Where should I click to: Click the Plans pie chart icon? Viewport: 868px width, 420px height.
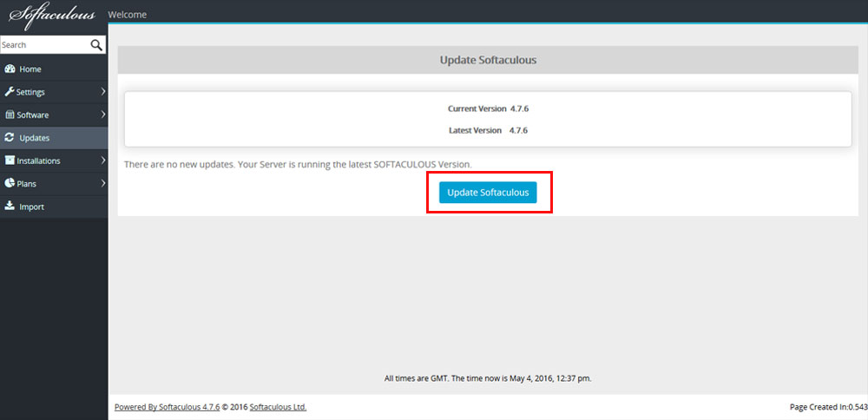10,183
